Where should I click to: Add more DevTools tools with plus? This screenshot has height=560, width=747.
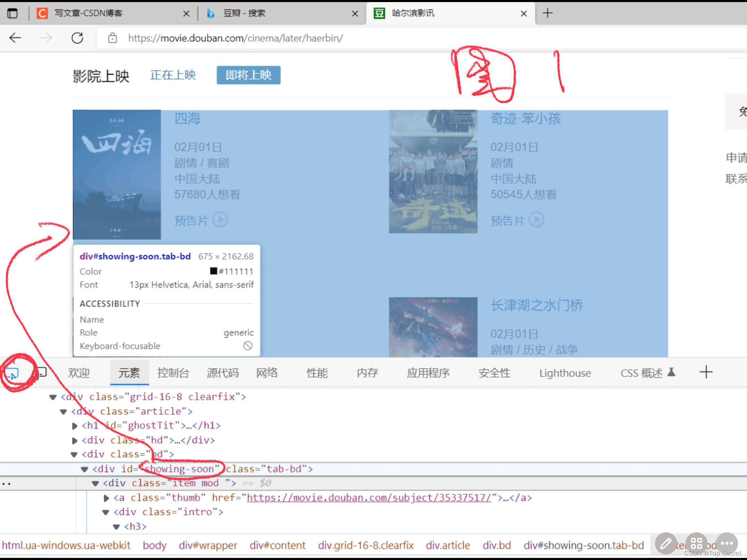pos(706,372)
